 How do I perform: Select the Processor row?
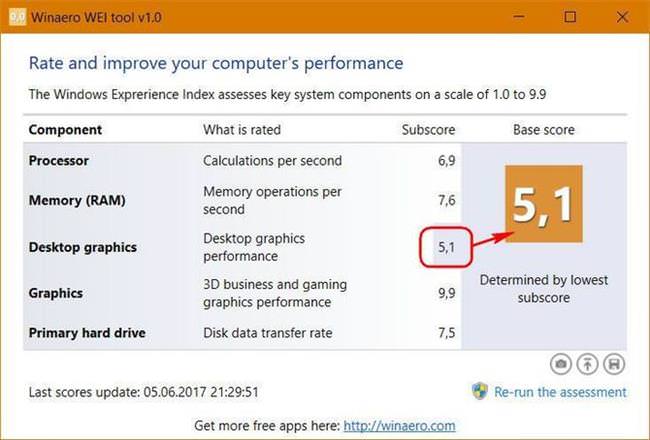pyautogui.click(x=59, y=160)
